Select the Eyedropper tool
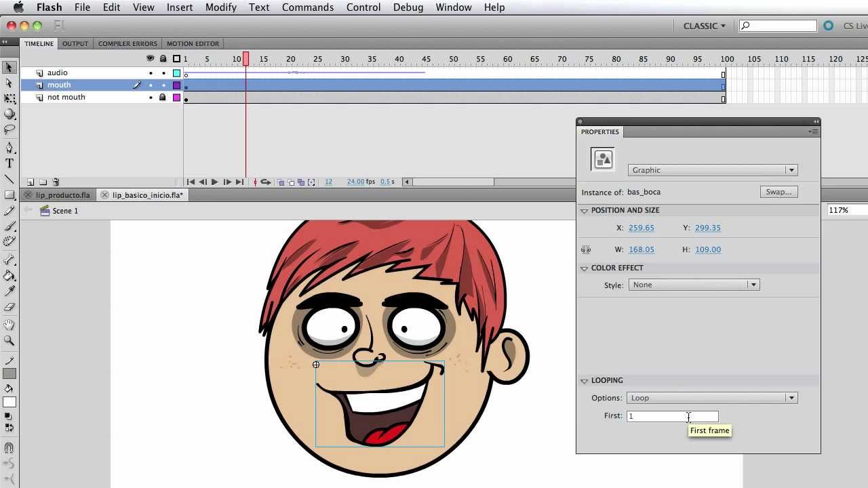 9,291
